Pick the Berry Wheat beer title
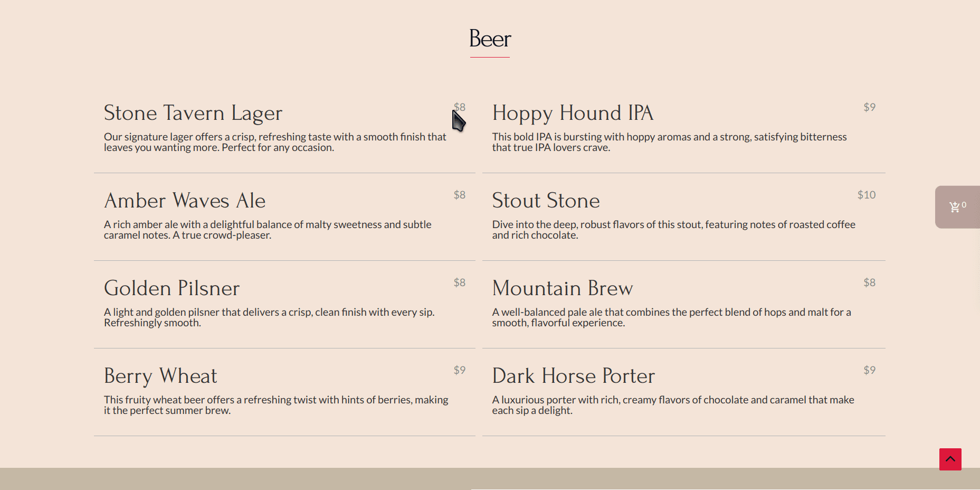This screenshot has height=490, width=980. (x=160, y=376)
